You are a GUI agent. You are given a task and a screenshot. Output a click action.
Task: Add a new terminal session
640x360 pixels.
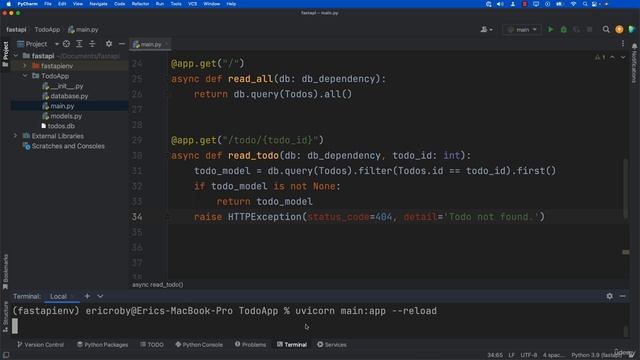pyautogui.click(x=87, y=296)
